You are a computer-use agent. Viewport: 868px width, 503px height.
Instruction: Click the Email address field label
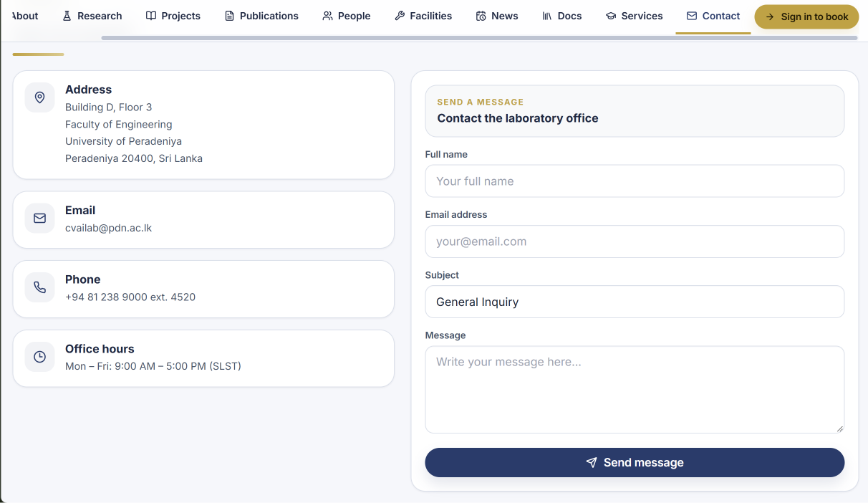[x=456, y=214]
